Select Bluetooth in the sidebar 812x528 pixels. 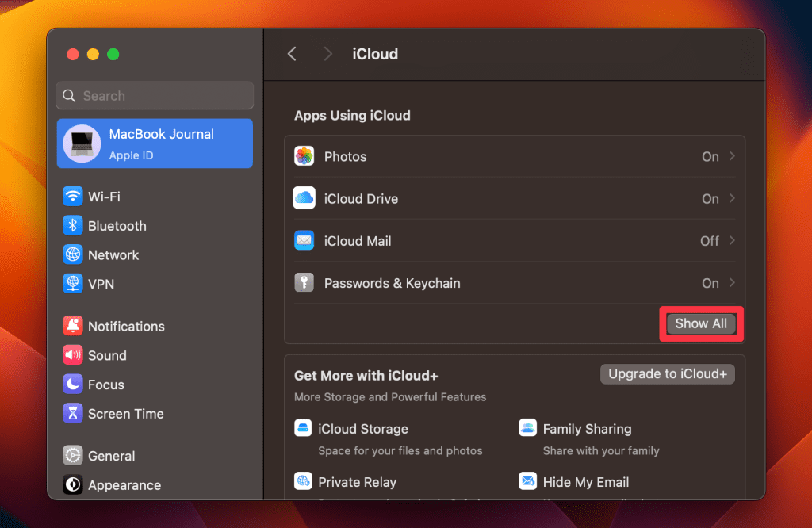tap(116, 226)
